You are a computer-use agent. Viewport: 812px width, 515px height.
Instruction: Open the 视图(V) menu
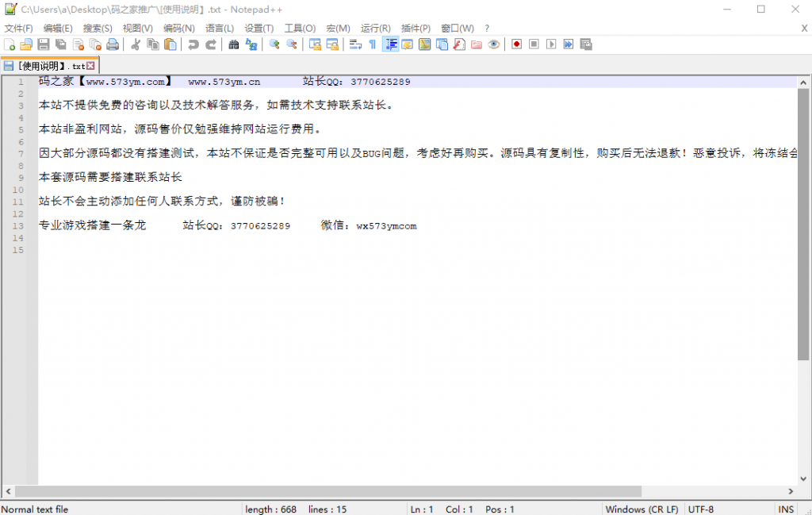click(x=138, y=29)
